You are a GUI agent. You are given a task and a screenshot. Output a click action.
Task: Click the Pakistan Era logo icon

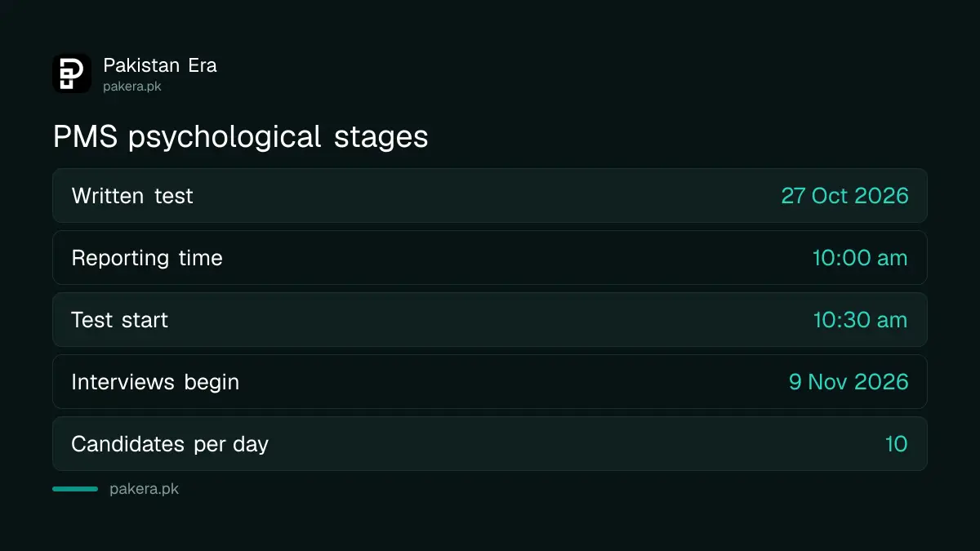tap(72, 73)
